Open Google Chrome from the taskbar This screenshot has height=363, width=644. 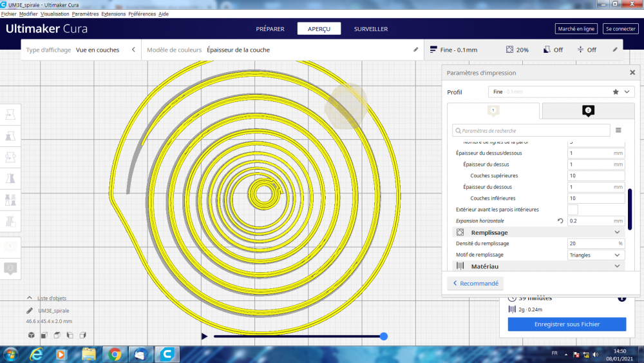(x=115, y=353)
